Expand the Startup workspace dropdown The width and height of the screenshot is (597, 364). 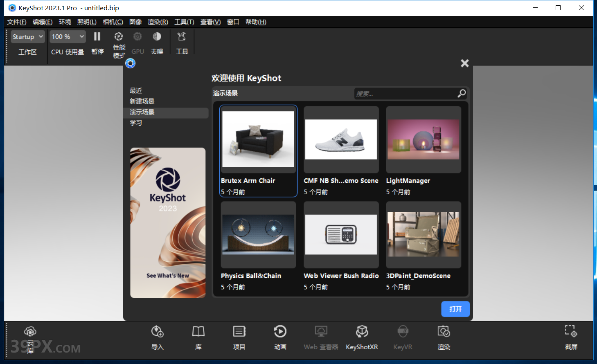(x=28, y=37)
